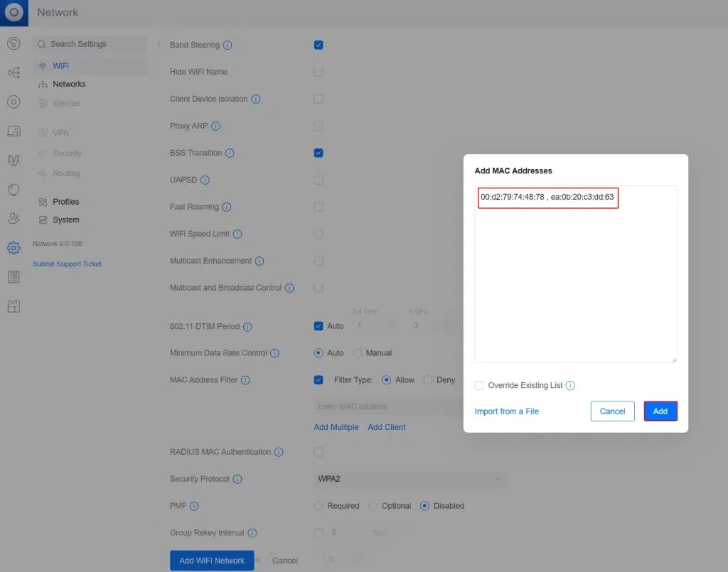Toggle the MAC Address Filter checkbox
This screenshot has height=572, width=728.
tap(318, 380)
